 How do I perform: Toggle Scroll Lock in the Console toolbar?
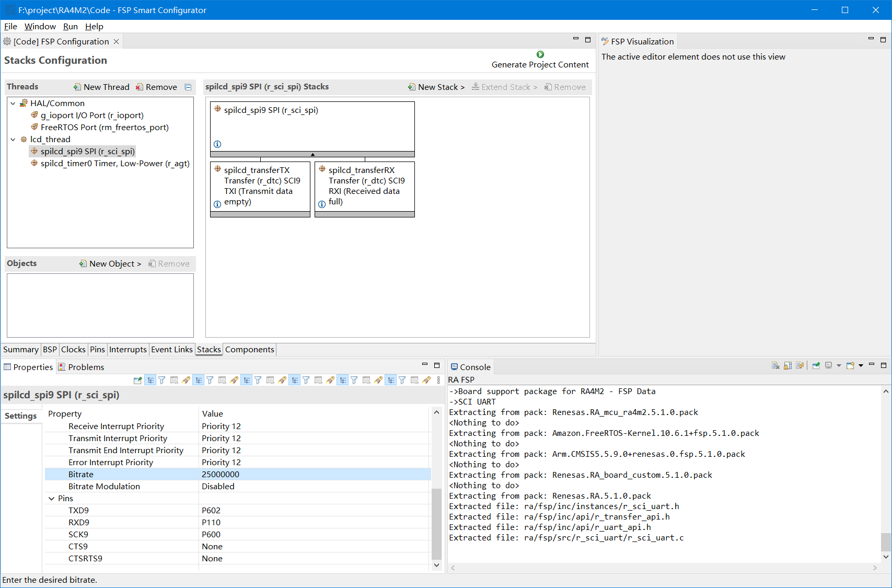[x=787, y=365]
